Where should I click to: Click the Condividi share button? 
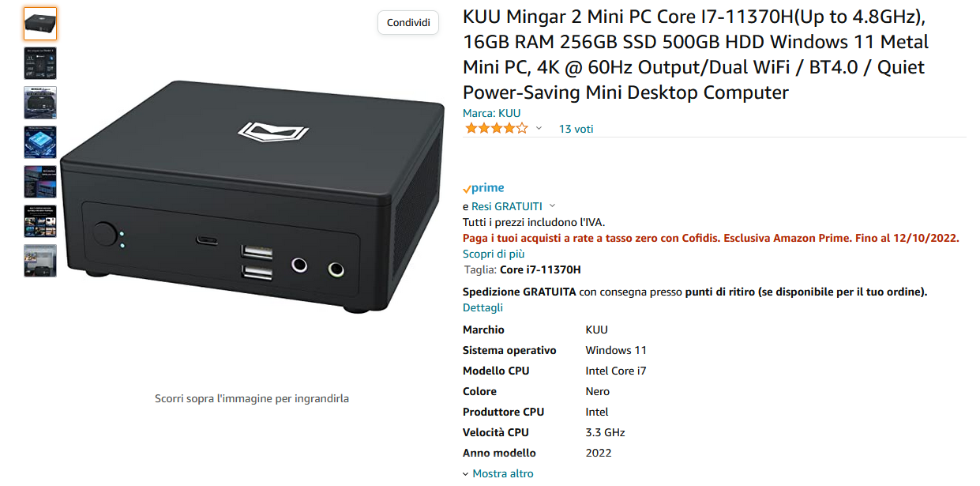point(408,23)
